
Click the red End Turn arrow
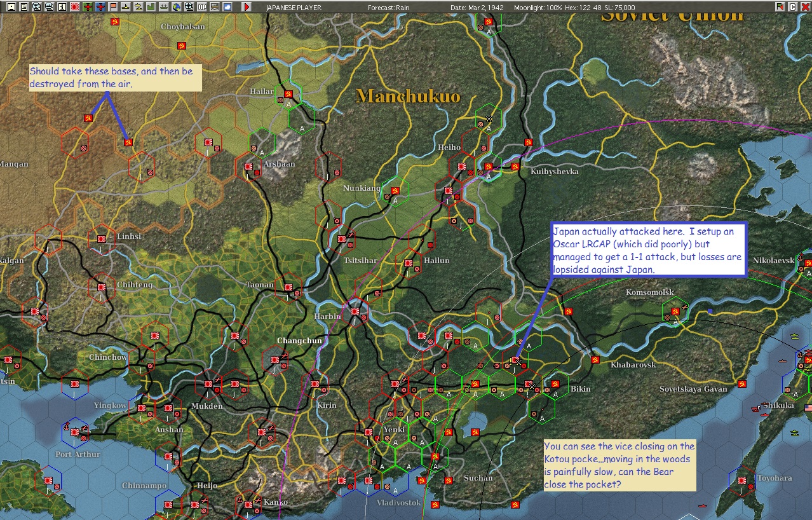[x=247, y=7]
